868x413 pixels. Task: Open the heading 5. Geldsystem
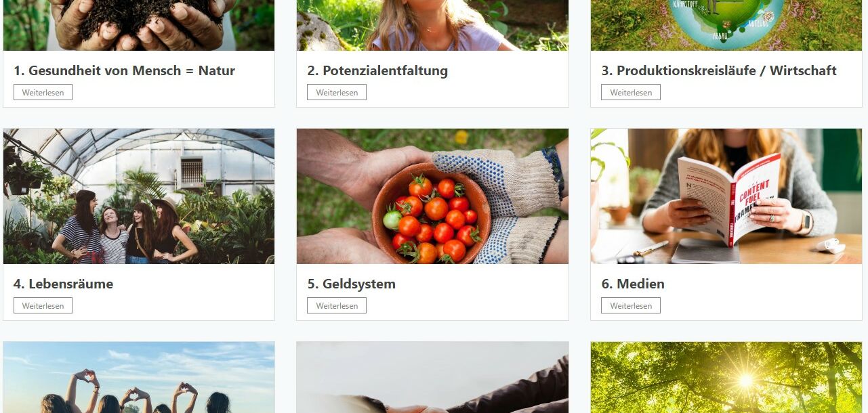351,284
